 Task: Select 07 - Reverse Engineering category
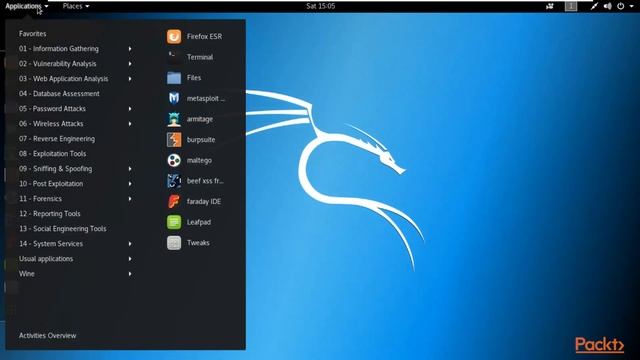coord(57,139)
